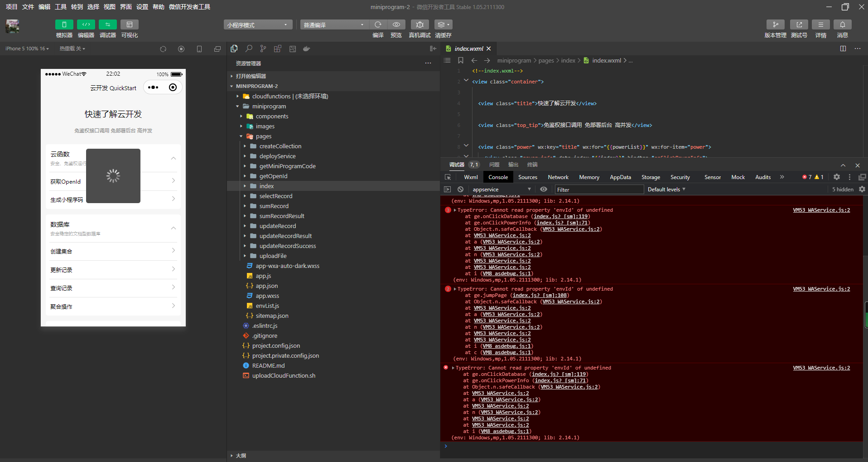Click the Compile refresh icon
The height and width of the screenshot is (462, 868).
click(378, 24)
